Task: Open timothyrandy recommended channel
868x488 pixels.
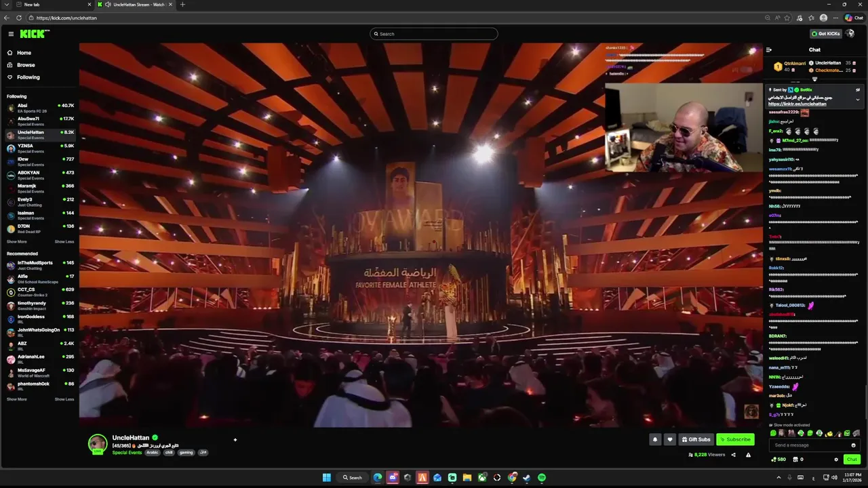Action: pyautogui.click(x=41, y=306)
